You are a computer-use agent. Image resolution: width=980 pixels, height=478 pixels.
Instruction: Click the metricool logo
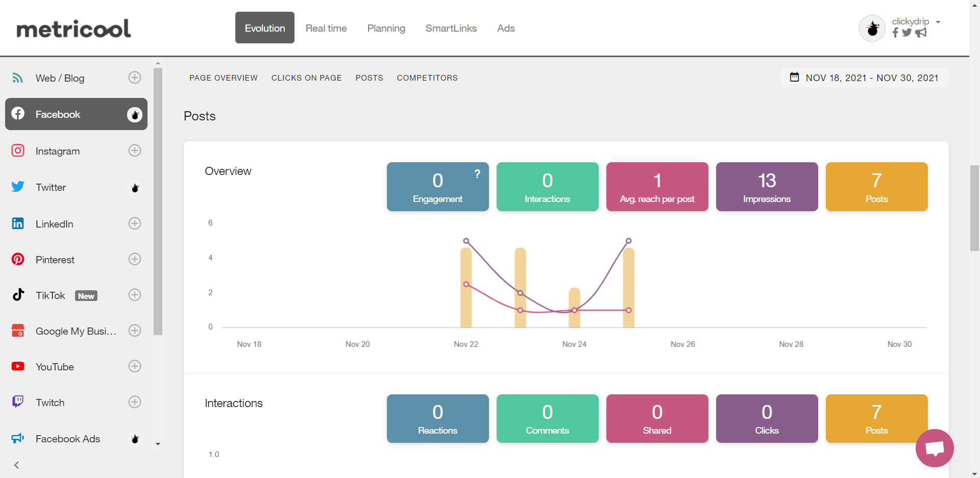point(73,29)
